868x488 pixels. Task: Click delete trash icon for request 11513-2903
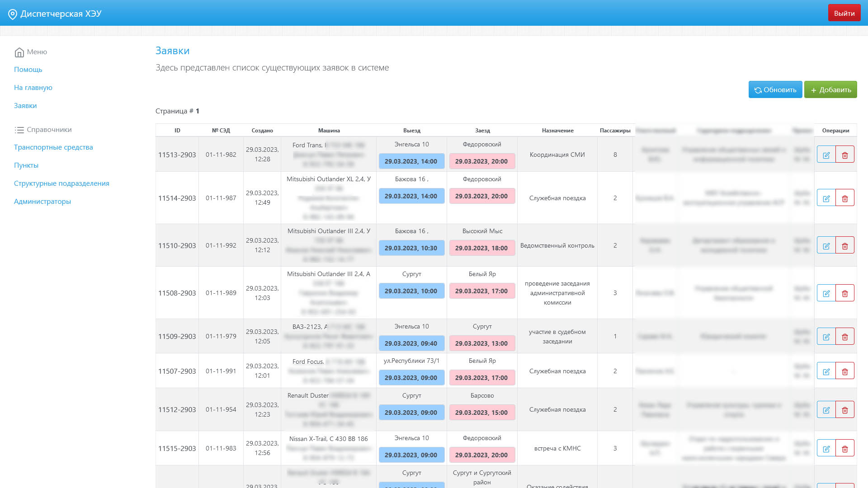[x=844, y=155]
